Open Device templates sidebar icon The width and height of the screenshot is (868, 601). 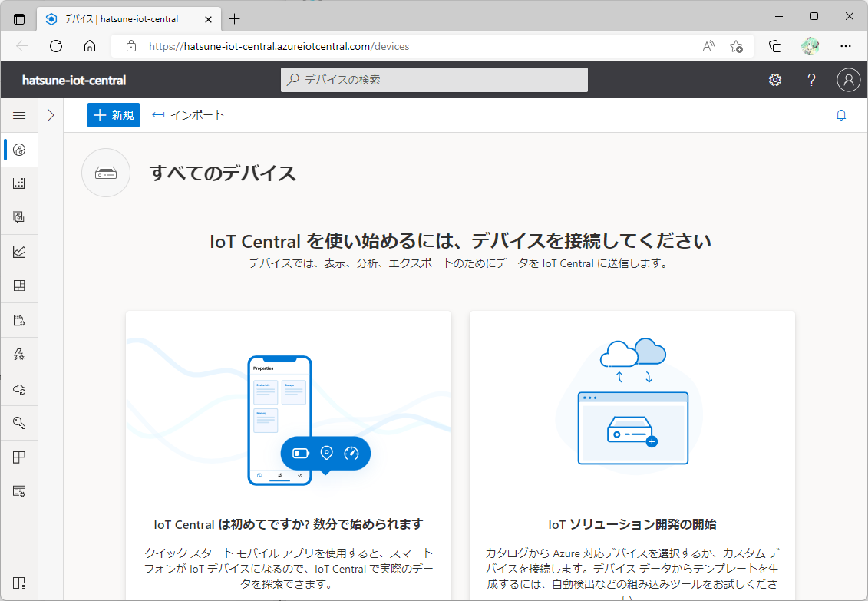(19, 217)
